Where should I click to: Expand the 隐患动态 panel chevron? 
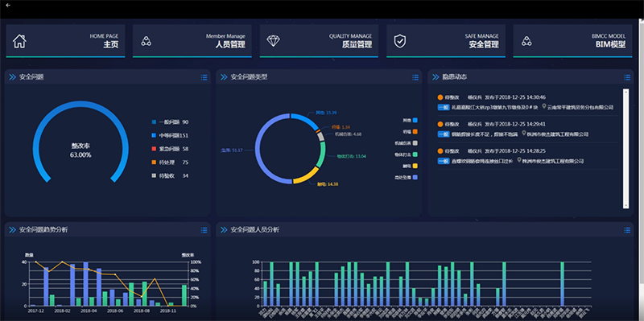point(436,77)
